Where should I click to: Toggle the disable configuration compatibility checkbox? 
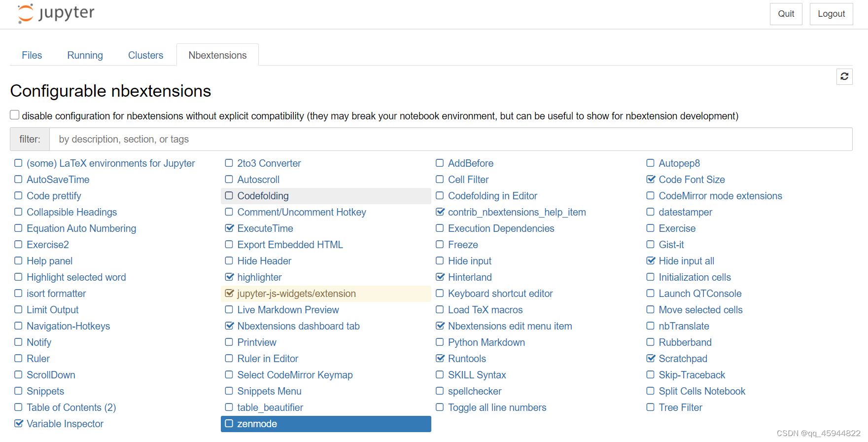(x=15, y=115)
